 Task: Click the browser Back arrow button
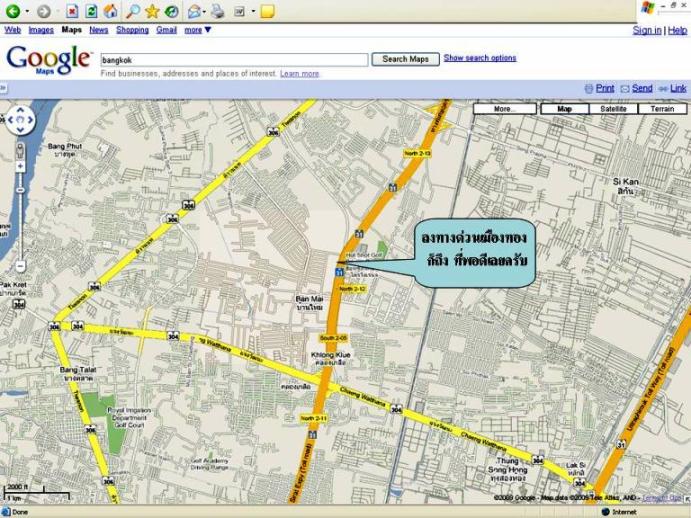pyautogui.click(x=14, y=11)
